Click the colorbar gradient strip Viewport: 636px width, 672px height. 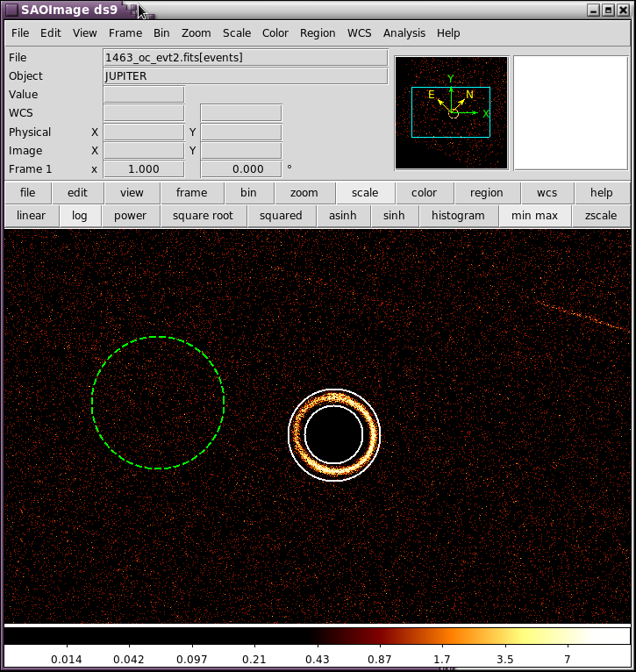(x=317, y=635)
